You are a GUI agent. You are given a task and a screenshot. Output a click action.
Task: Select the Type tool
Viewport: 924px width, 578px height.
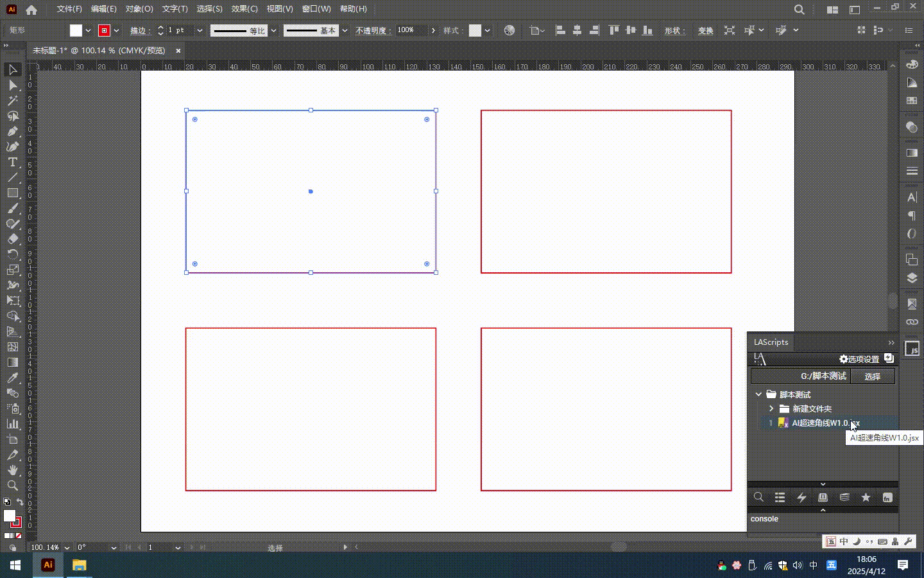pyautogui.click(x=12, y=162)
